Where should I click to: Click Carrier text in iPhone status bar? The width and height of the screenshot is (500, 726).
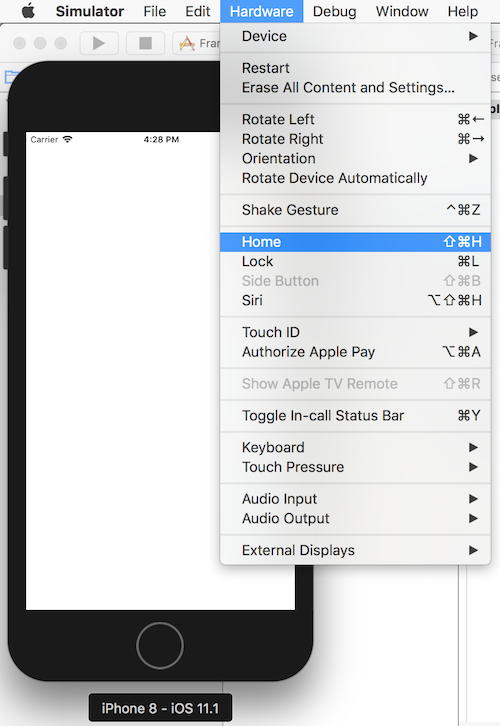pyautogui.click(x=44, y=139)
